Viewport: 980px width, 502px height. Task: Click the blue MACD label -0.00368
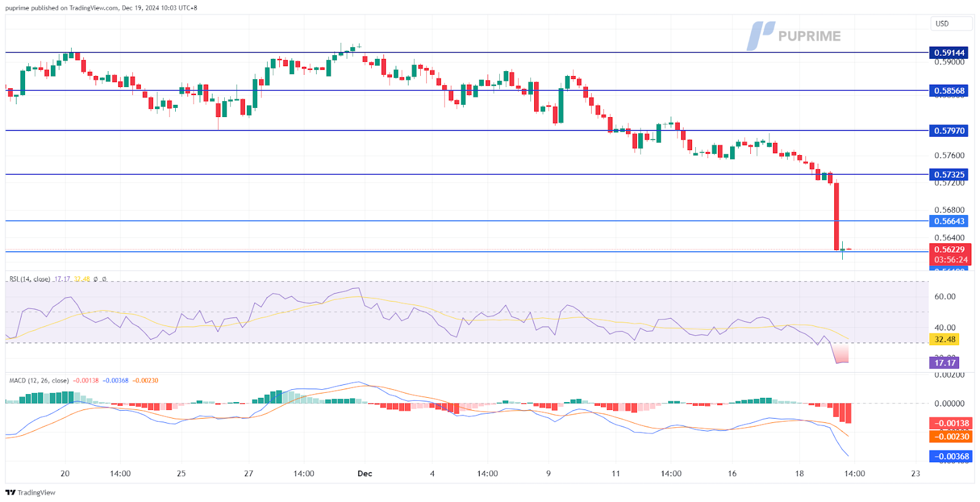pos(951,457)
